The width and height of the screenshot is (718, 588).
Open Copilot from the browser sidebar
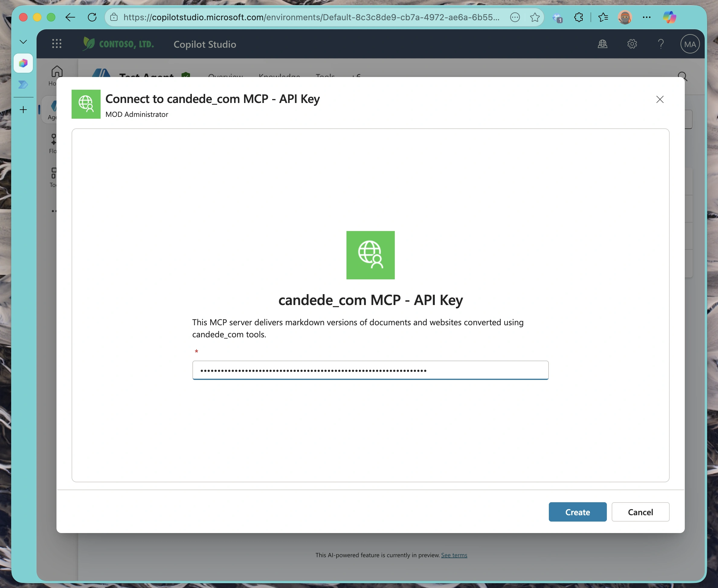pos(23,63)
